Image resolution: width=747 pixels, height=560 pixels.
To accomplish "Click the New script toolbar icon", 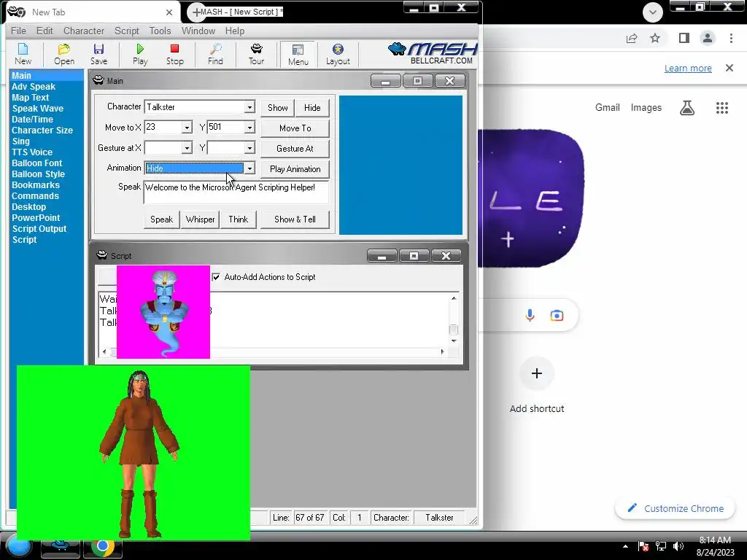I will tap(23, 54).
